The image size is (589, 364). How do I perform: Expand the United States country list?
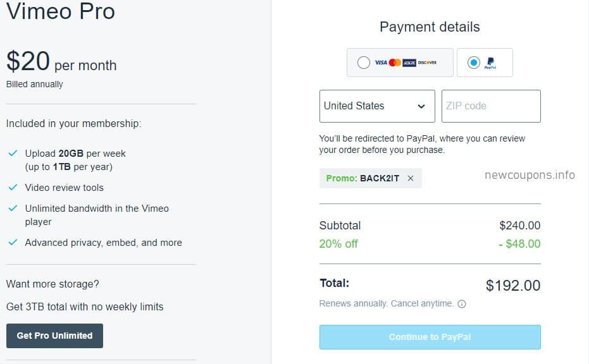pos(376,106)
